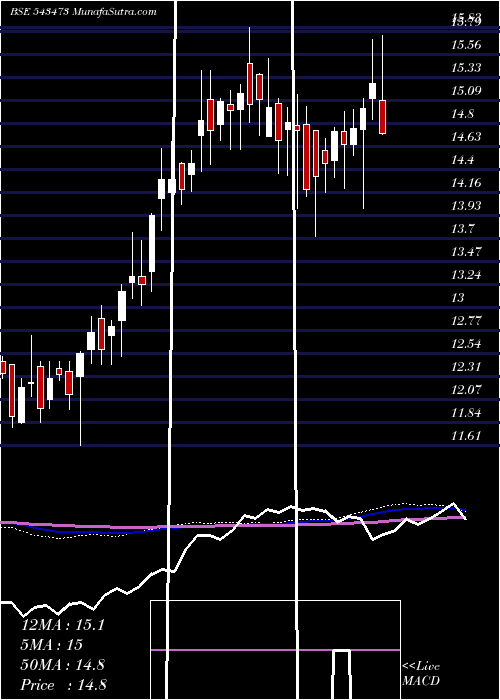This screenshot has width=500, height=700.
Task: Select the 12.31 price axis label
Action: click(x=467, y=367)
